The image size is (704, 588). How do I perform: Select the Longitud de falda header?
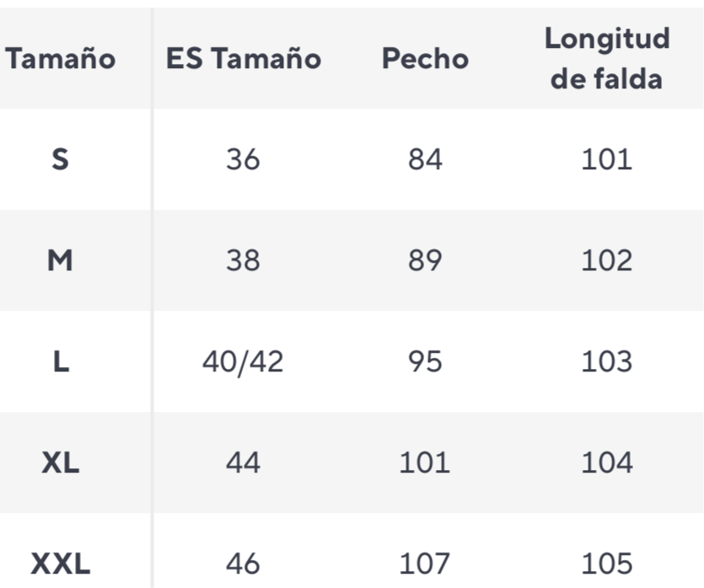pos(606,58)
